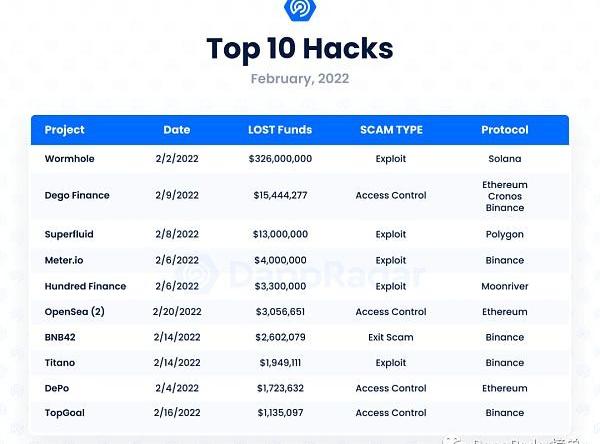Click the Dego Finance project name
This screenshot has width=600, height=444.
[x=77, y=196]
